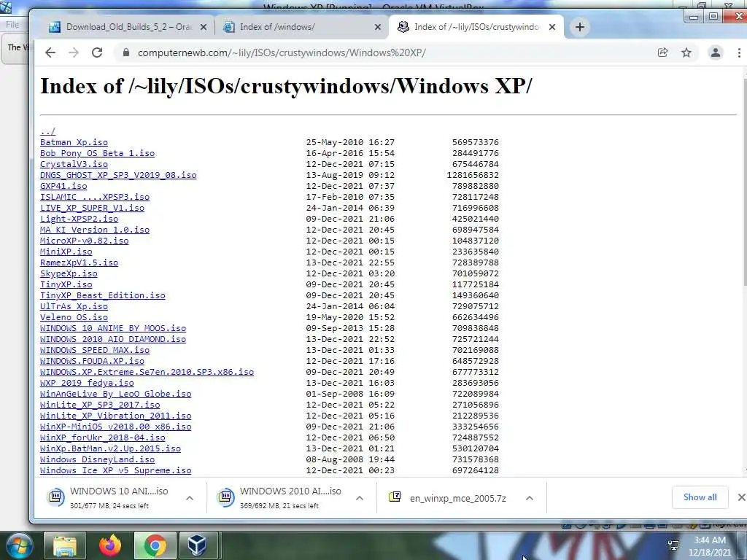Download Bob_Pony_OS_Beta_1.iso

pos(97,153)
